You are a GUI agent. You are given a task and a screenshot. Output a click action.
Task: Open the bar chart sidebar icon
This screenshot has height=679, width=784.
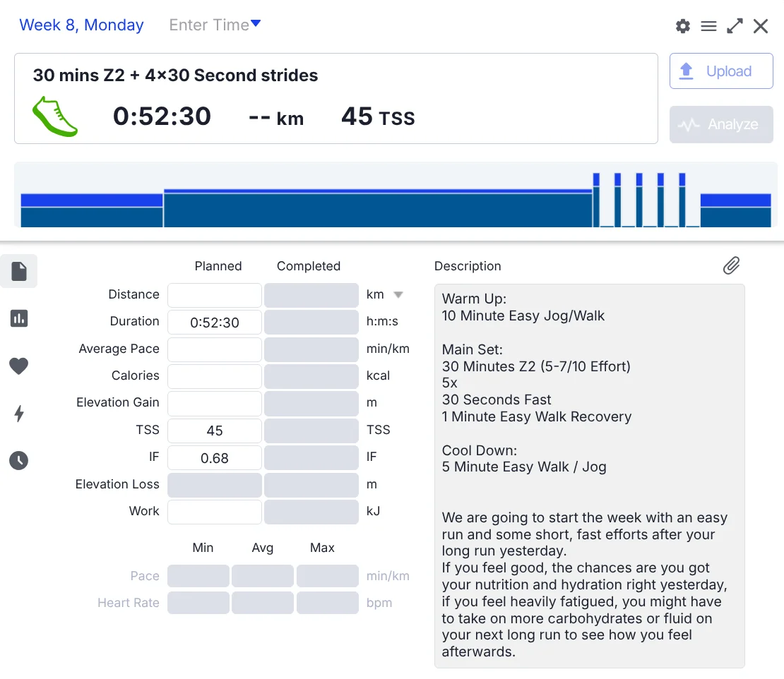19,318
